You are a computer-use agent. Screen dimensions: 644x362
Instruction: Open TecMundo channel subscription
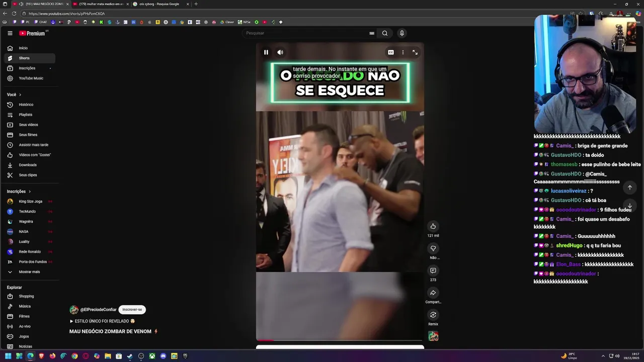(30, 212)
